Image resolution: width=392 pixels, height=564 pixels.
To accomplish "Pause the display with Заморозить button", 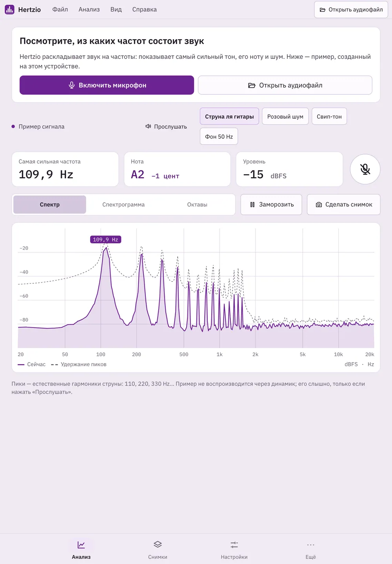I will pos(271,205).
